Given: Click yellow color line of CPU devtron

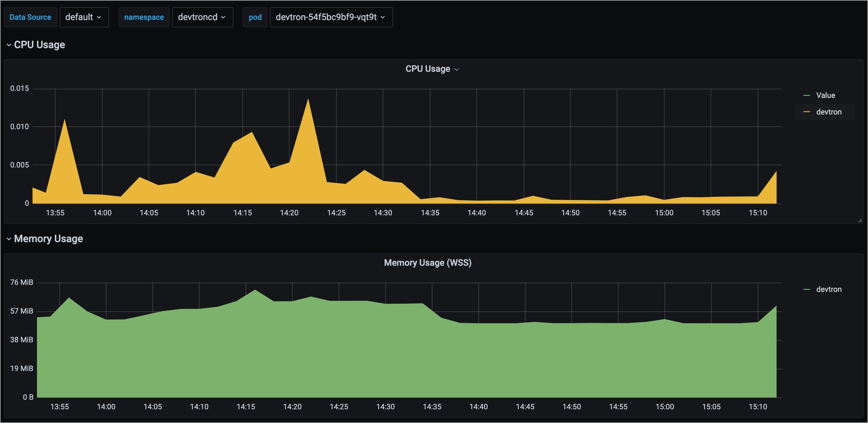Looking at the screenshot, I should pyautogui.click(x=807, y=112).
